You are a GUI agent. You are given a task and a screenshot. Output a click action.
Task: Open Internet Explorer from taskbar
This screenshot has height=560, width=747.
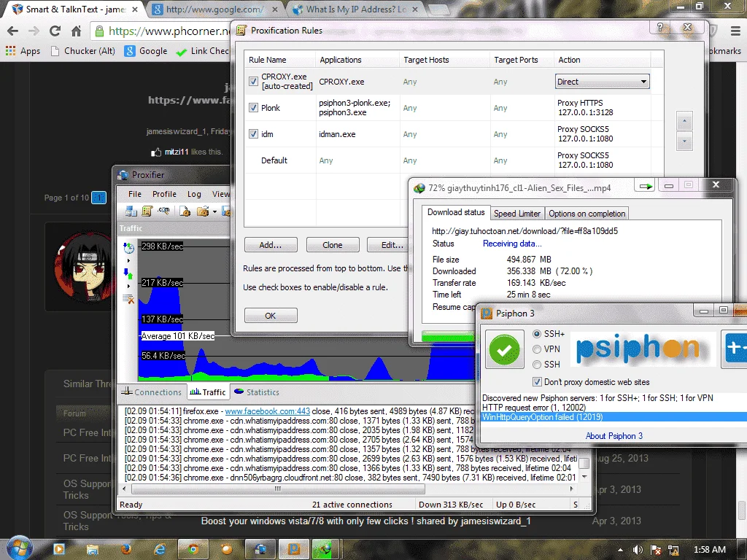click(160, 550)
